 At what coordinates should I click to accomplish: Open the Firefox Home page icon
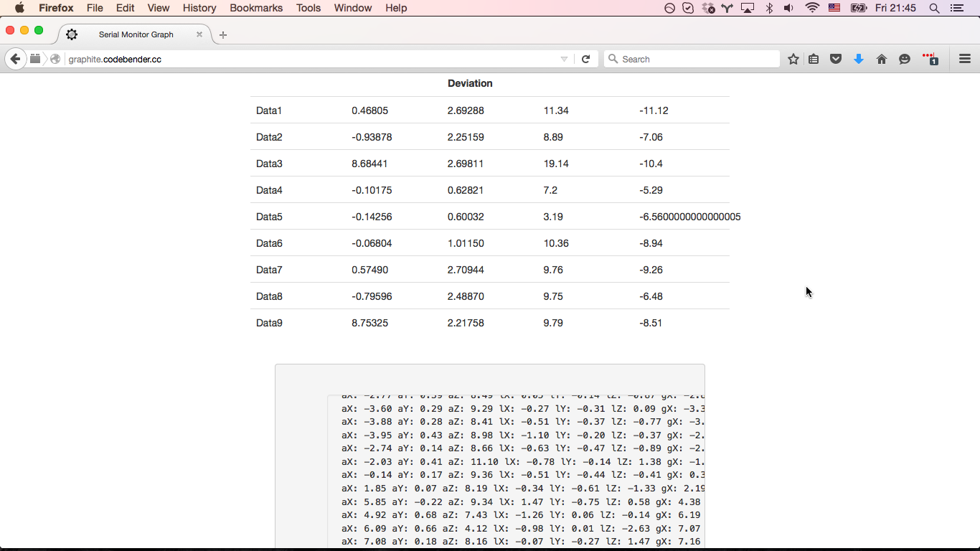pyautogui.click(x=882, y=59)
